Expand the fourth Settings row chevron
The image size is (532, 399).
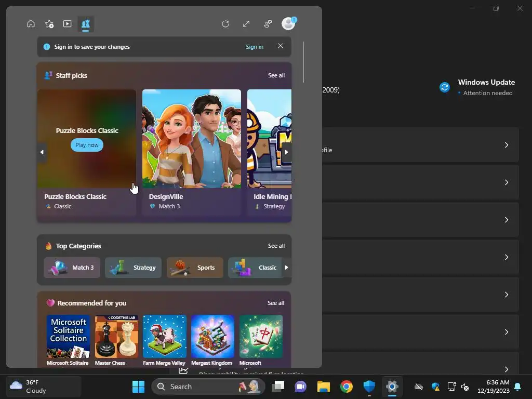[506, 257]
